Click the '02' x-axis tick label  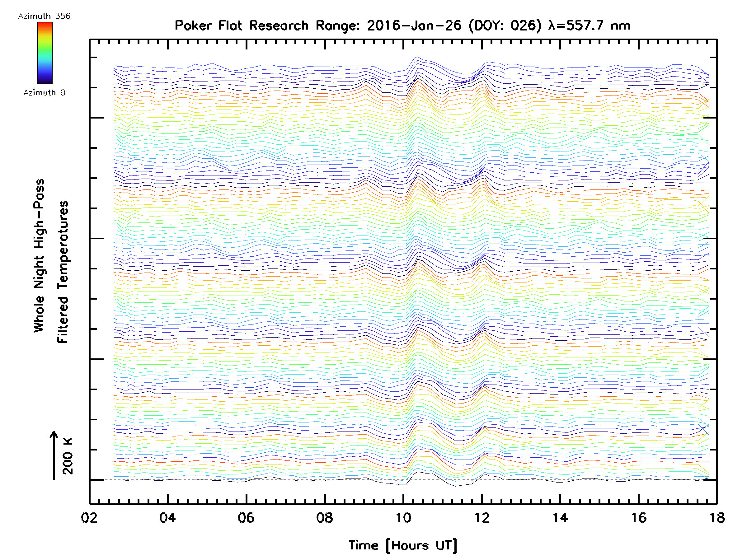89,518
